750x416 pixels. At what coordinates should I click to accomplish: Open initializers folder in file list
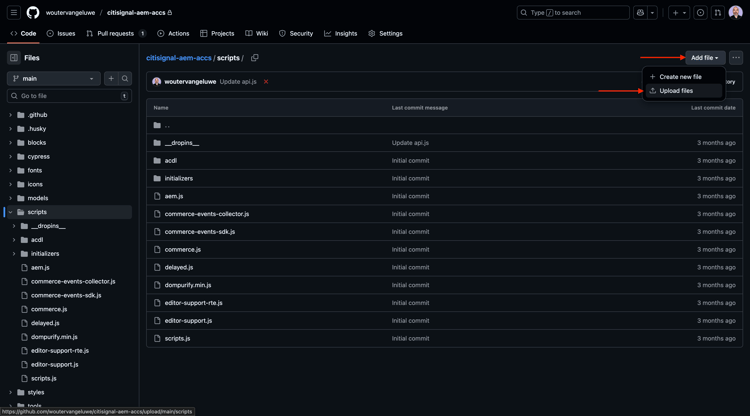(x=179, y=178)
